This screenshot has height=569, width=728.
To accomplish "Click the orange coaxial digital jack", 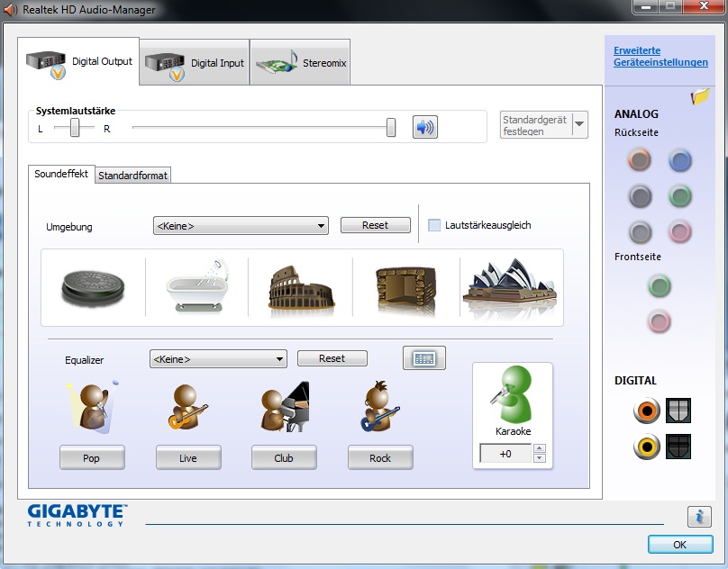I will pyautogui.click(x=647, y=411).
